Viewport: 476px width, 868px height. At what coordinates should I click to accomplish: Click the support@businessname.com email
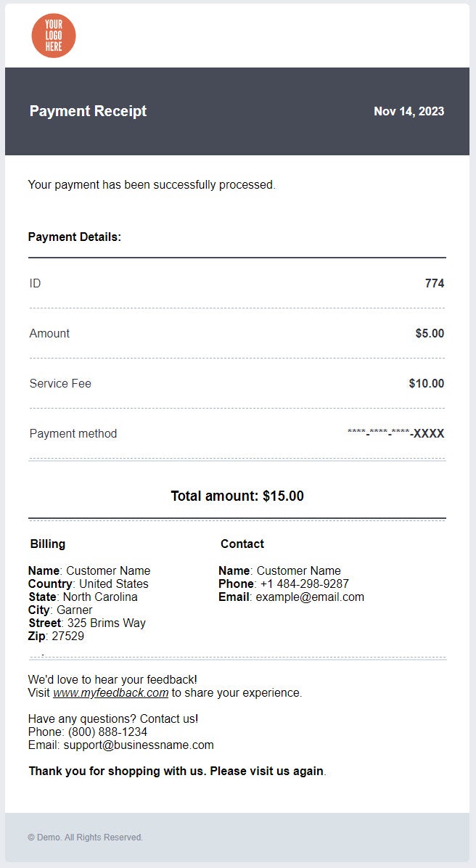(139, 745)
